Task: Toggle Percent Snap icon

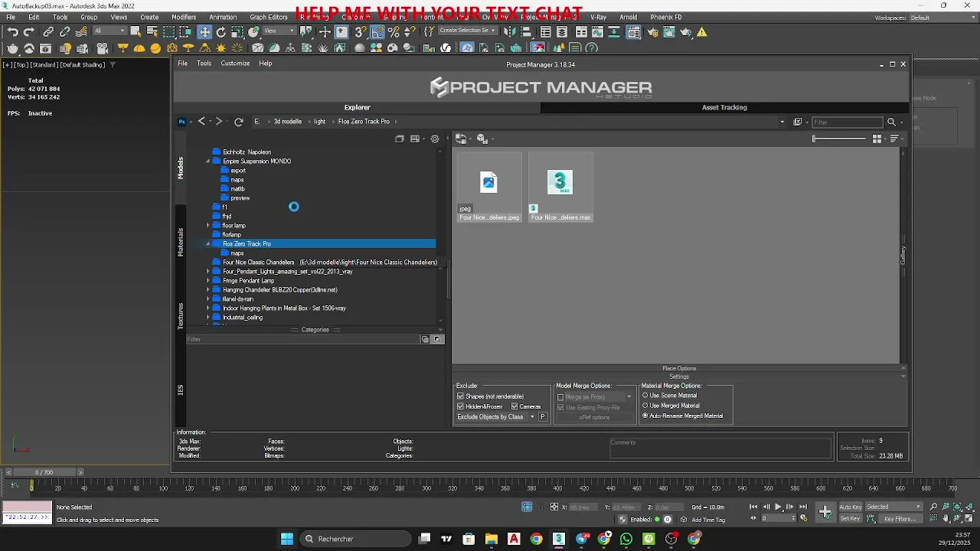Action: coord(394,31)
